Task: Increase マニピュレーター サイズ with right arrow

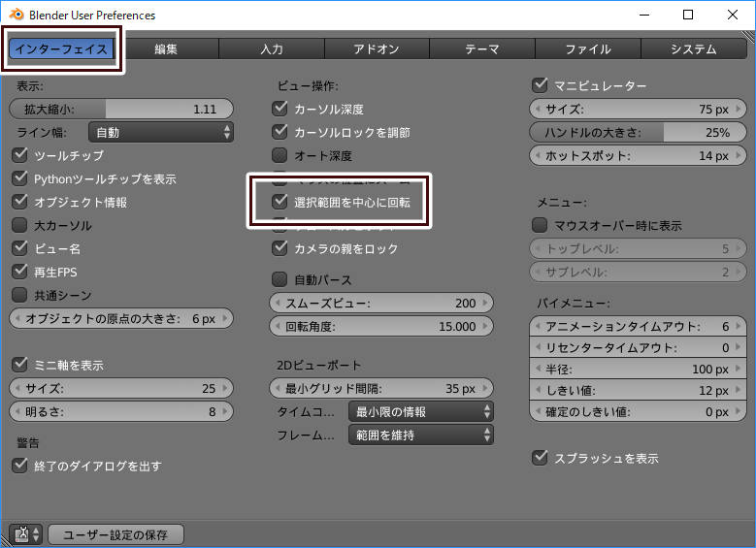Action: [739, 109]
